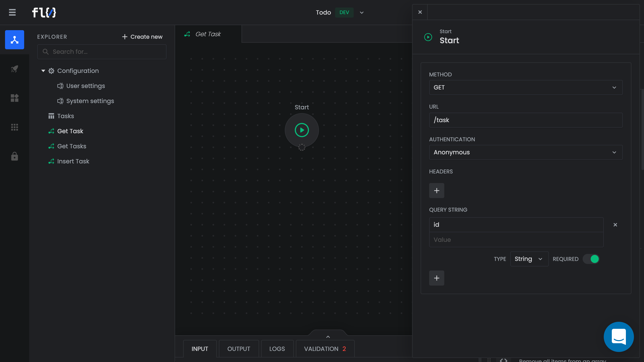Focus the Search for... field
This screenshot has width=644, height=362.
coord(102,52)
